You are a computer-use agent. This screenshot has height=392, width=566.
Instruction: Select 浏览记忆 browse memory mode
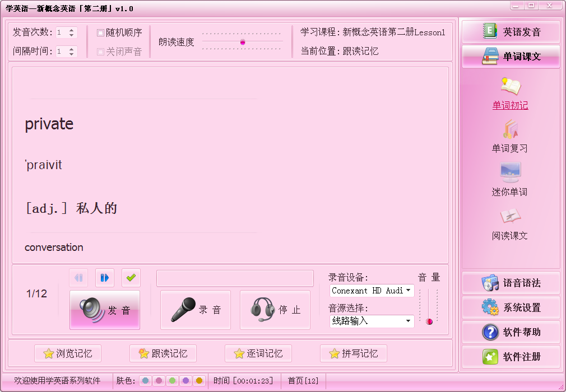click(x=68, y=353)
